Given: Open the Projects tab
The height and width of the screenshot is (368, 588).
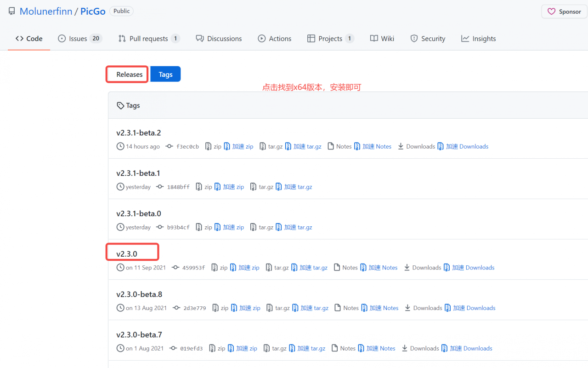Looking at the screenshot, I should pyautogui.click(x=331, y=39).
